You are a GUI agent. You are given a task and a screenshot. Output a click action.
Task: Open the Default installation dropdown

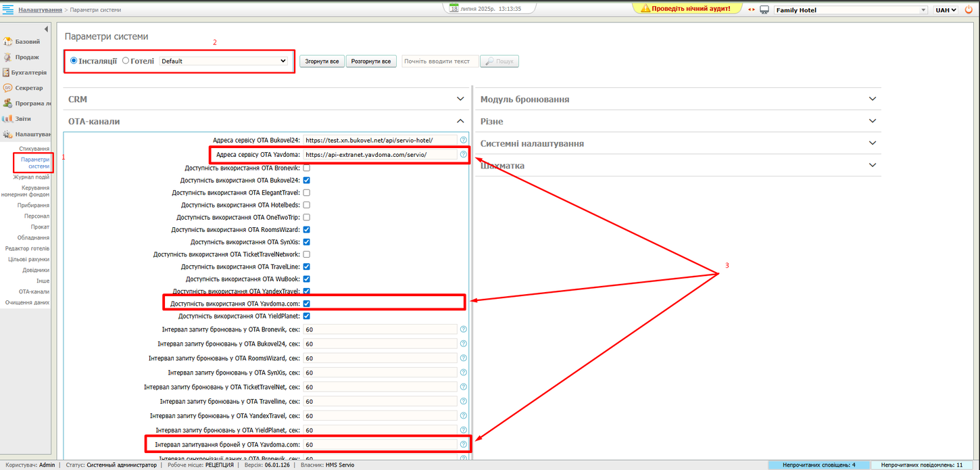pos(224,61)
